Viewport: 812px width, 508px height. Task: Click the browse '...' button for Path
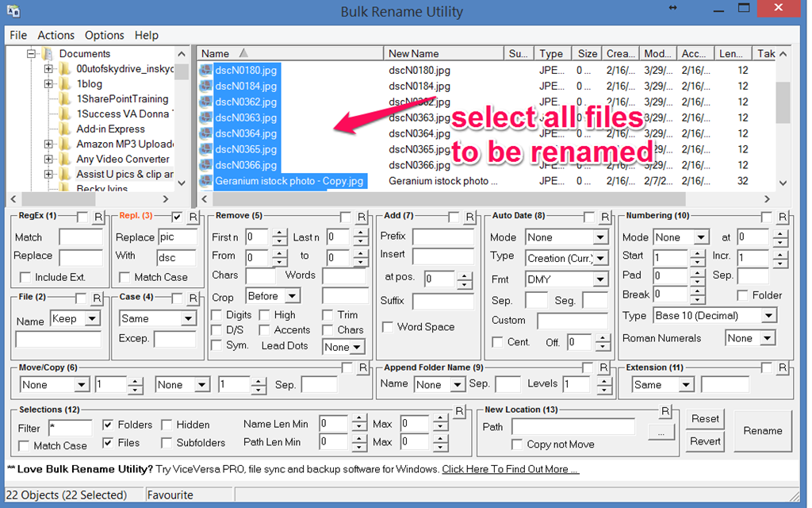661,432
